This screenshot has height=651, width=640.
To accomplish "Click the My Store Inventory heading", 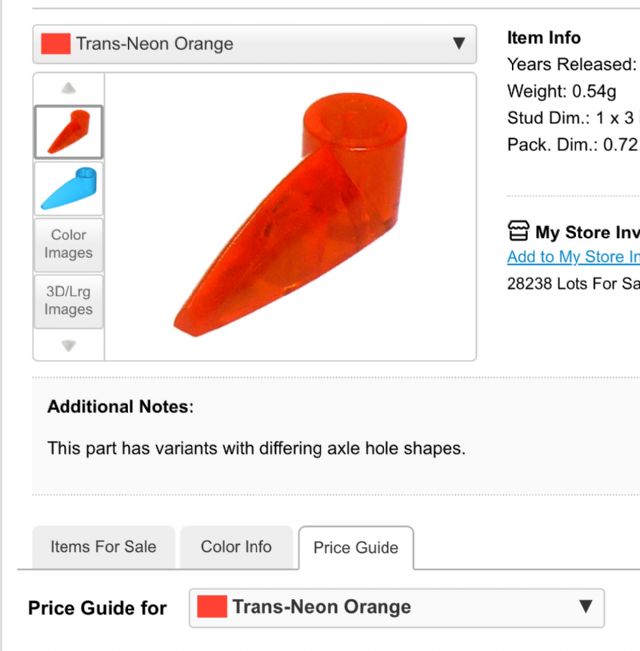I will 587,232.
